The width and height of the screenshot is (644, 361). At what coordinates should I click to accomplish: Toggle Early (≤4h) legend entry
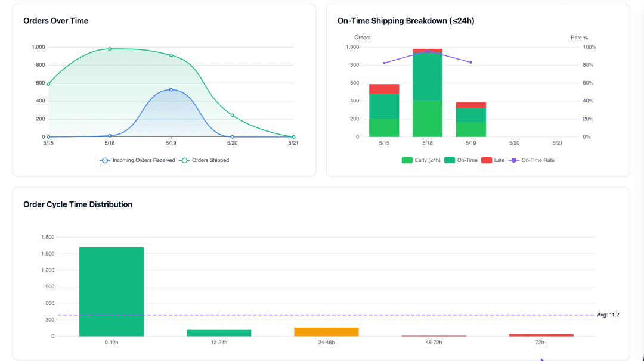coord(421,160)
